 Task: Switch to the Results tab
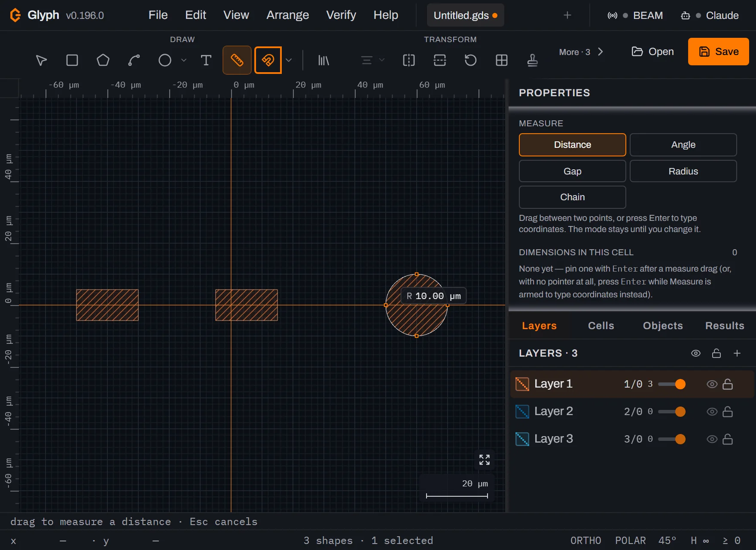(725, 326)
